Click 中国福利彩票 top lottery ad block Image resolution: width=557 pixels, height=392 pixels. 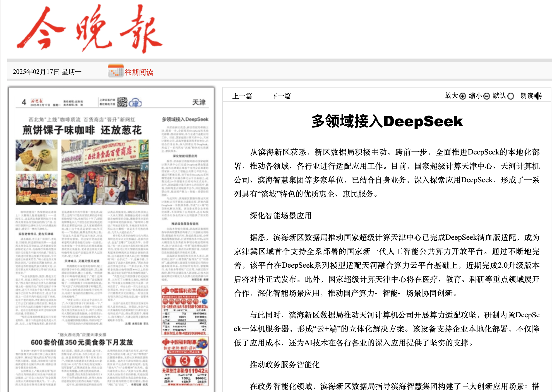[185, 310]
